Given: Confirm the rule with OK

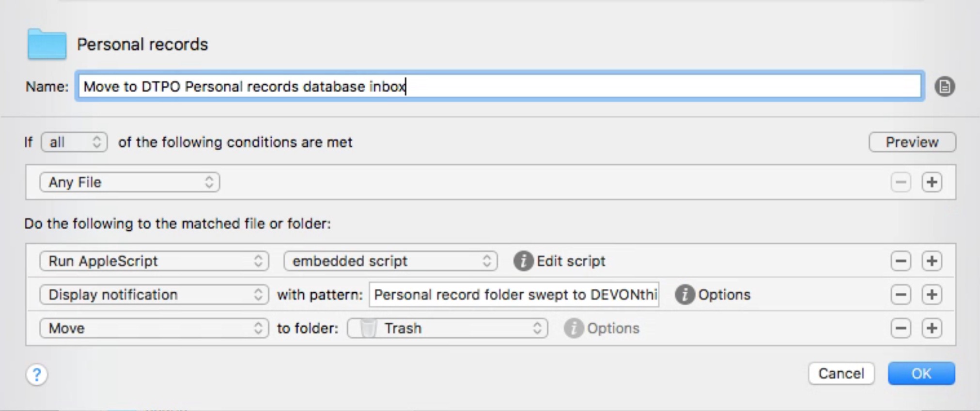Looking at the screenshot, I should pyautogui.click(x=921, y=374).
